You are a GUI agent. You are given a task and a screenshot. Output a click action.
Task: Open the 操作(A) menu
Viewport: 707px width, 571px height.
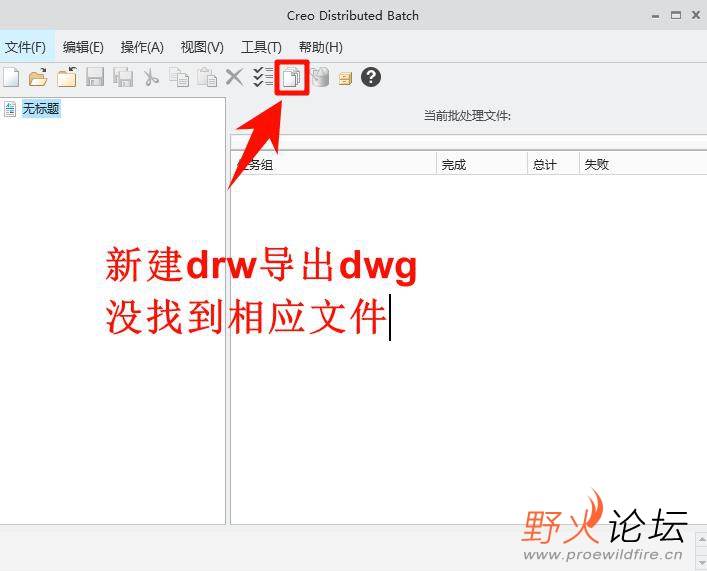pyautogui.click(x=142, y=47)
